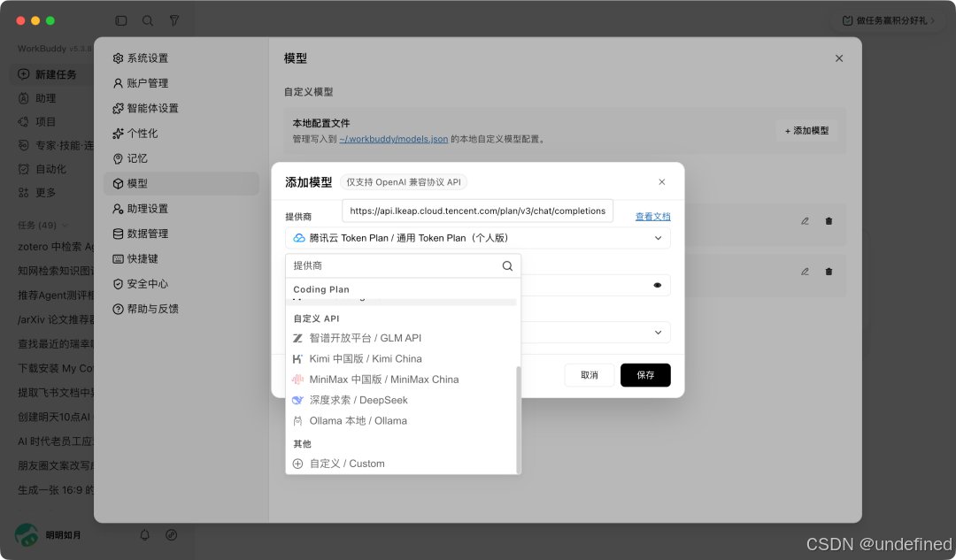Screen dimensions: 956x560
Task: Open task starting with zotero 中检索
Action: point(55,247)
